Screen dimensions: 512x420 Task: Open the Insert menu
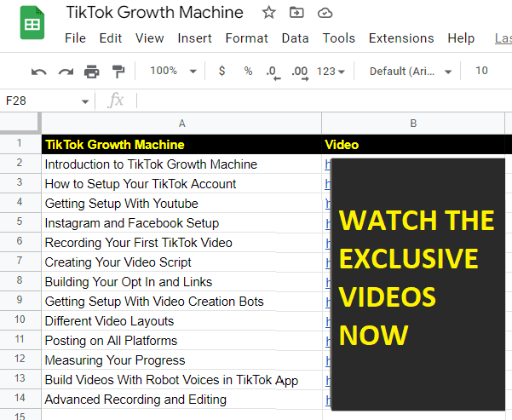(x=194, y=38)
